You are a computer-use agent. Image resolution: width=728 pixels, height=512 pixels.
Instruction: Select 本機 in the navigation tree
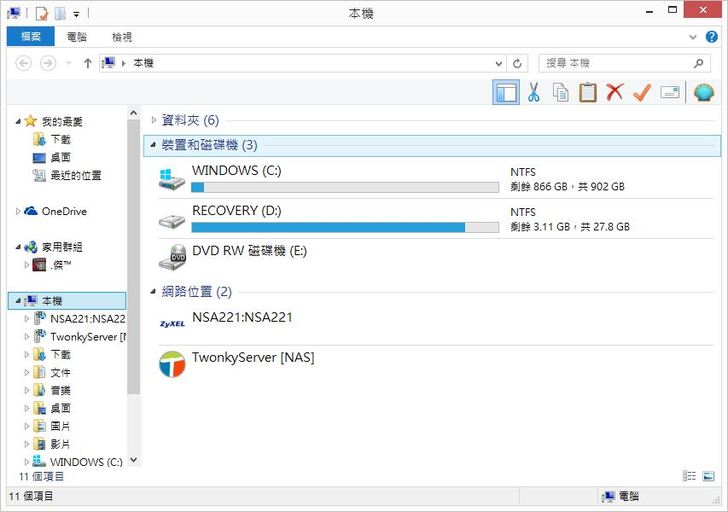(x=67, y=301)
